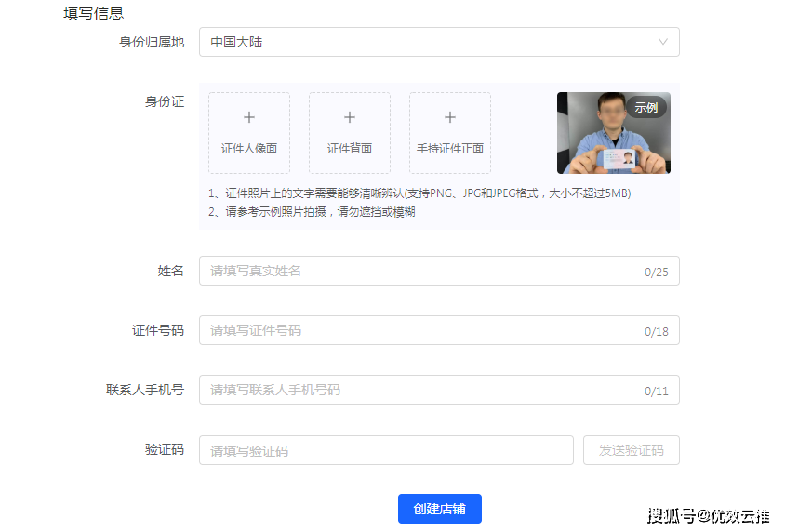Viewport: 785px width, 532px height.
Task: Click the blue 创建店铺 button
Action: click(439, 509)
